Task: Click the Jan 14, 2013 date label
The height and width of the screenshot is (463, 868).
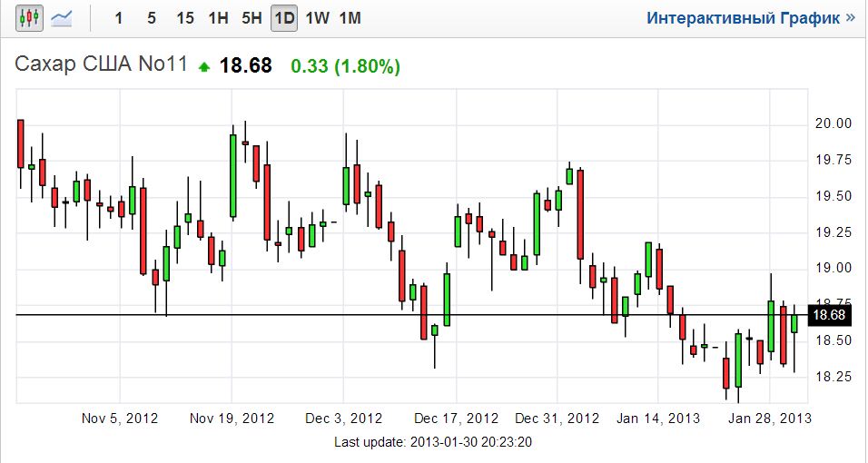Action: point(658,419)
